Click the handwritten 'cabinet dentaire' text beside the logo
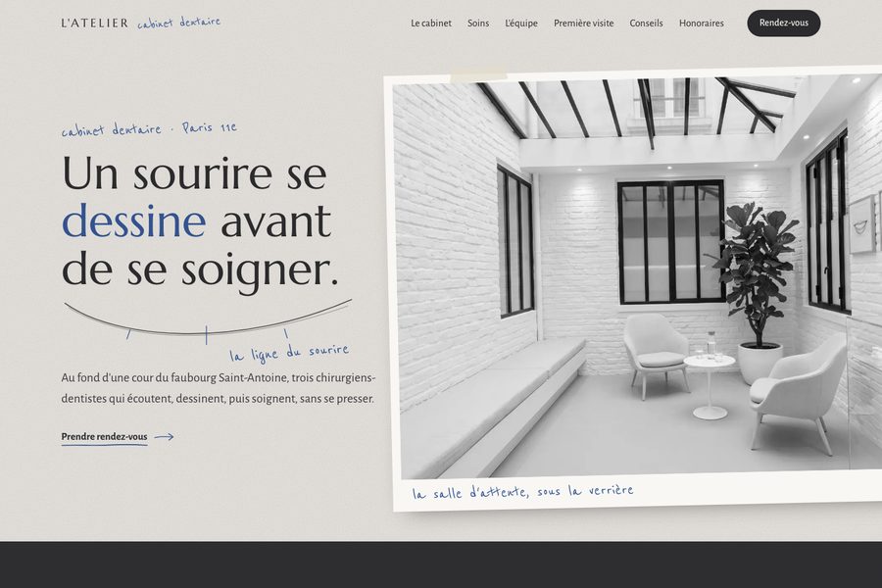The width and height of the screenshot is (882, 588). click(x=179, y=23)
